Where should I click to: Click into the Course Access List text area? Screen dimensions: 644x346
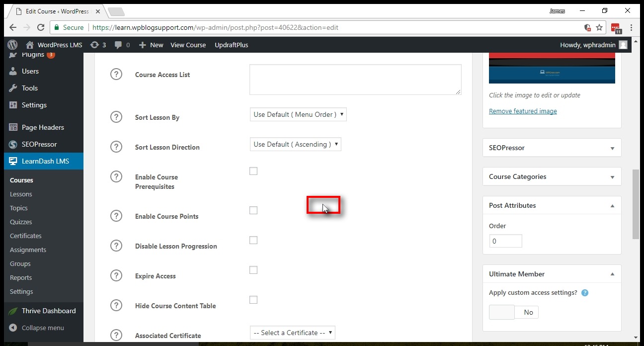pos(355,80)
